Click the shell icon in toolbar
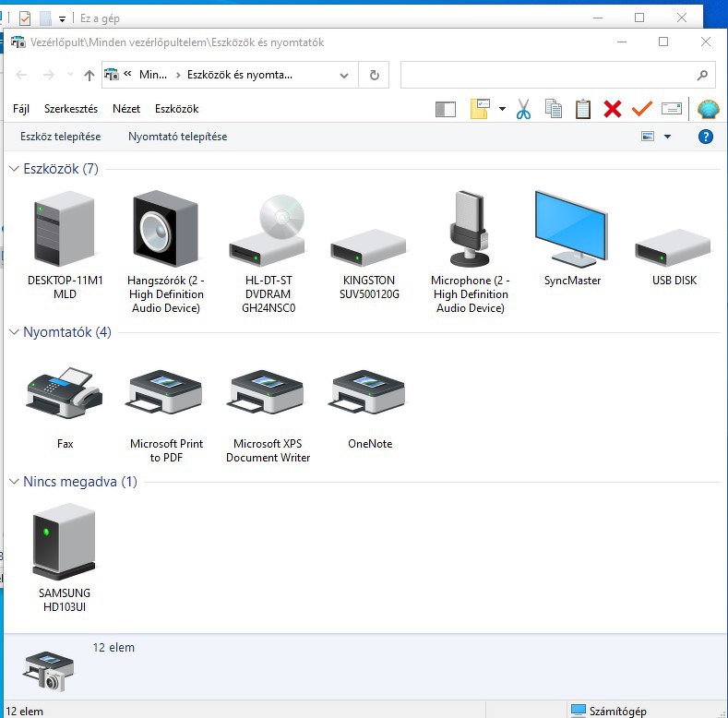728x718 pixels. [x=708, y=109]
